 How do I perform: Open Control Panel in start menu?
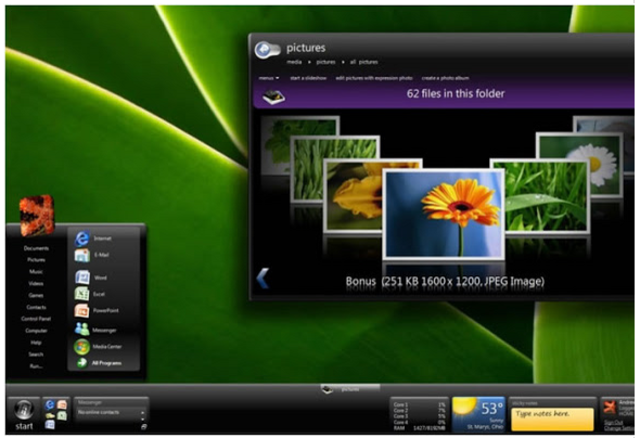pyautogui.click(x=36, y=319)
